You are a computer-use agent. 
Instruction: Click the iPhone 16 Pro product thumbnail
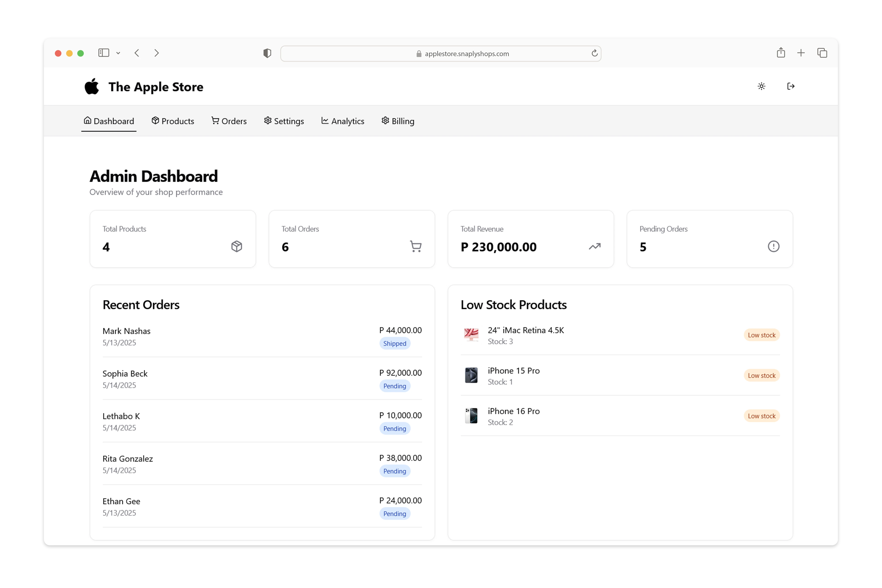click(x=471, y=416)
